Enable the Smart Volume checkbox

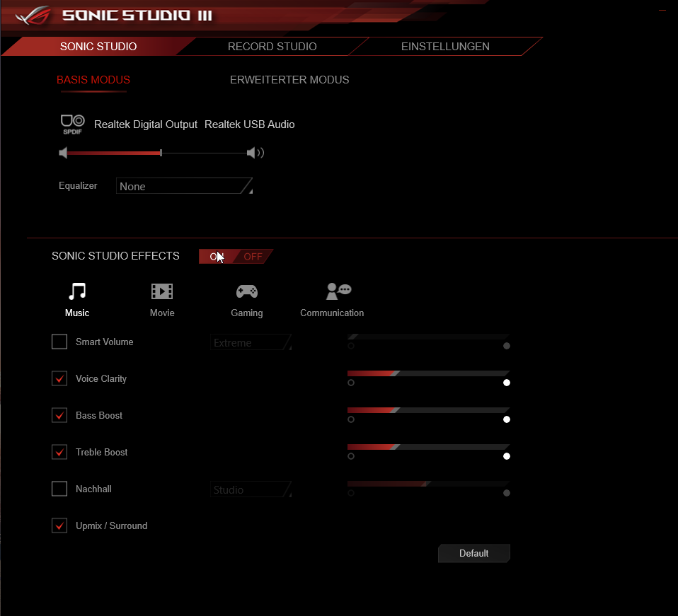click(59, 342)
